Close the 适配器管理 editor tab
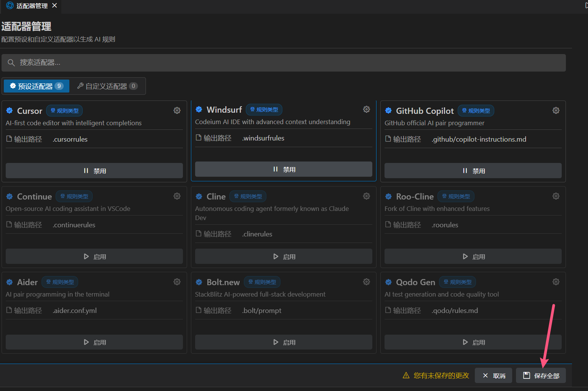The image size is (588, 391). point(54,6)
